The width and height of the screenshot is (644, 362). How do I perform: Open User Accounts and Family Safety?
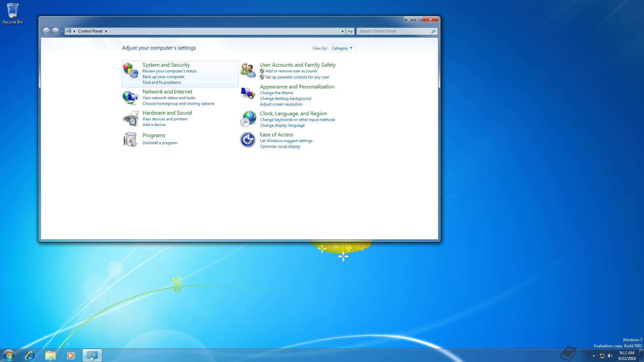(298, 65)
